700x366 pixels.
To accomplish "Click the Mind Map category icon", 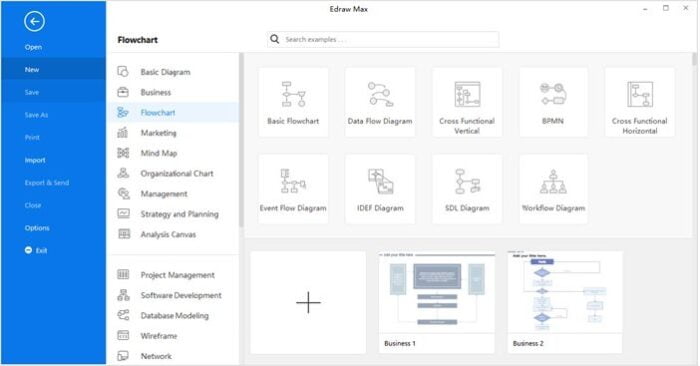I will [x=123, y=153].
